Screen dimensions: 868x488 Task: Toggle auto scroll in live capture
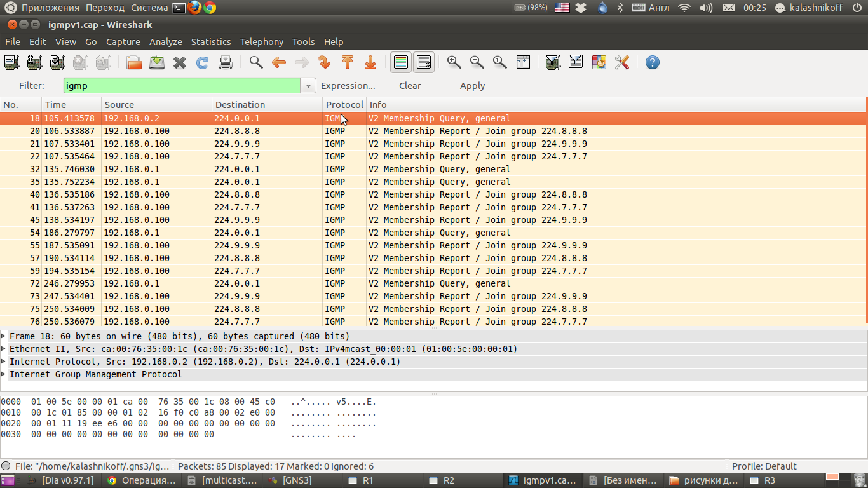[x=424, y=62]
